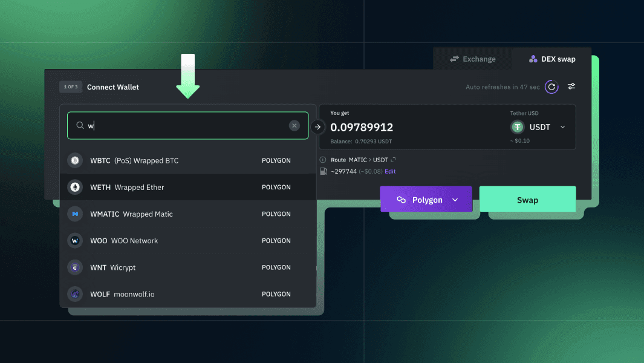
Task: Swap direction with the arrow button
Action: click(317, 127)
